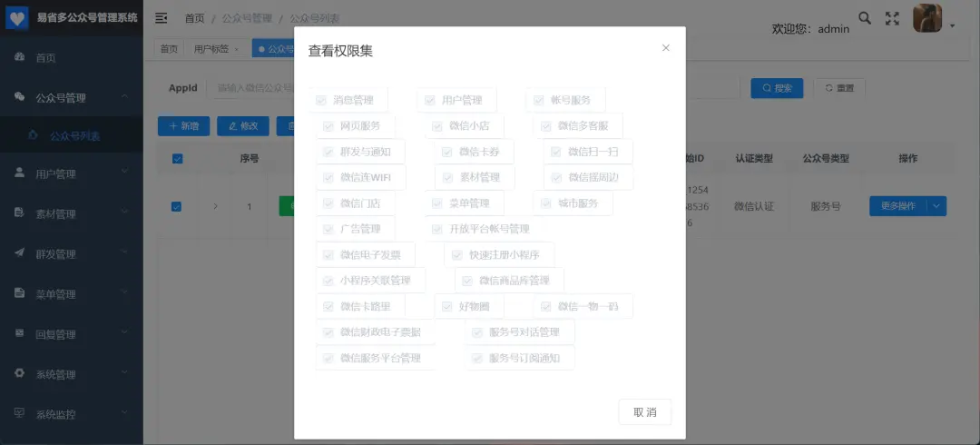Click the document icon beside 素材管理
980x445 pixels.
pyautogui.click(x=19, y=213)
